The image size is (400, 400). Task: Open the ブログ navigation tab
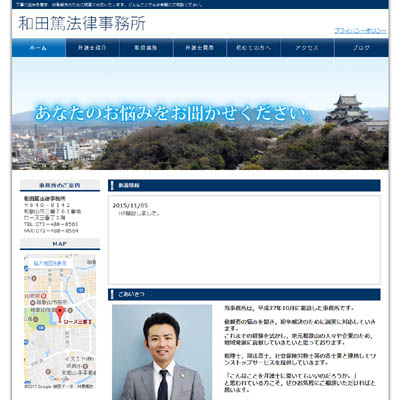coord(361,48)
